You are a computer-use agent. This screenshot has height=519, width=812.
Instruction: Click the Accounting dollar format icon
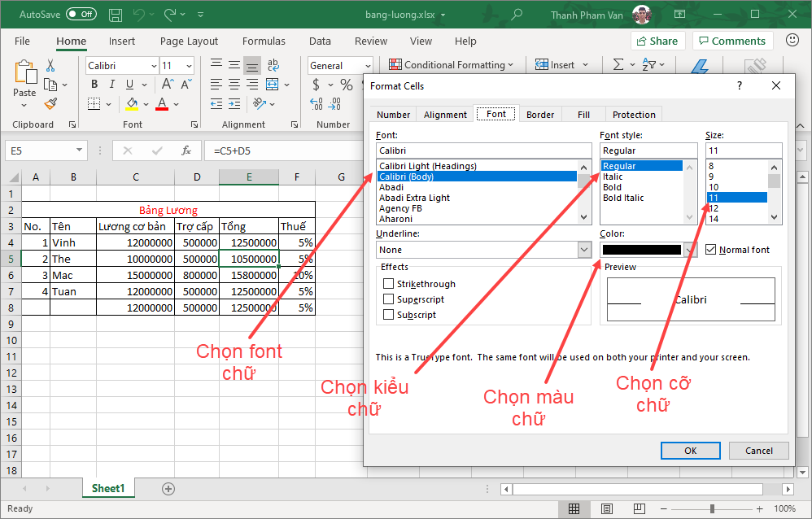tap(316, 85)
